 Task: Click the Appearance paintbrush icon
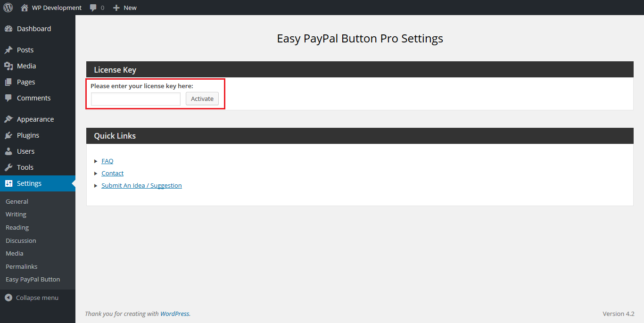(8, 119)
